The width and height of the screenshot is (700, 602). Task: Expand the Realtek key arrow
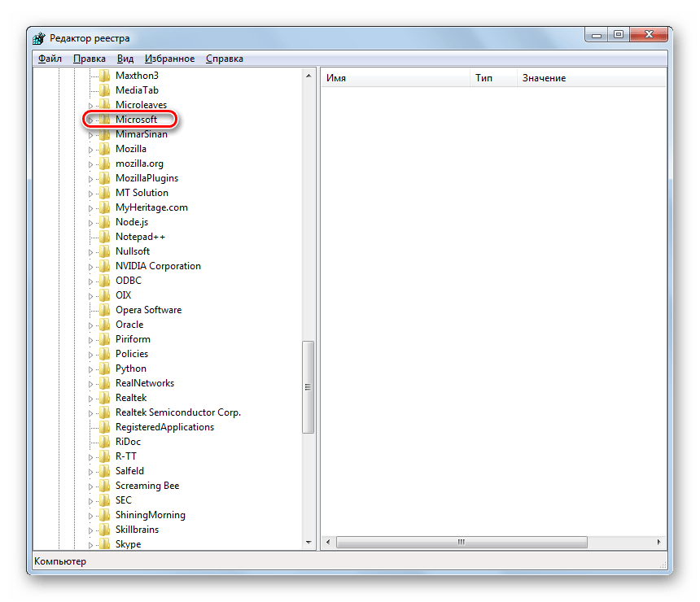[x=90, y=399]
